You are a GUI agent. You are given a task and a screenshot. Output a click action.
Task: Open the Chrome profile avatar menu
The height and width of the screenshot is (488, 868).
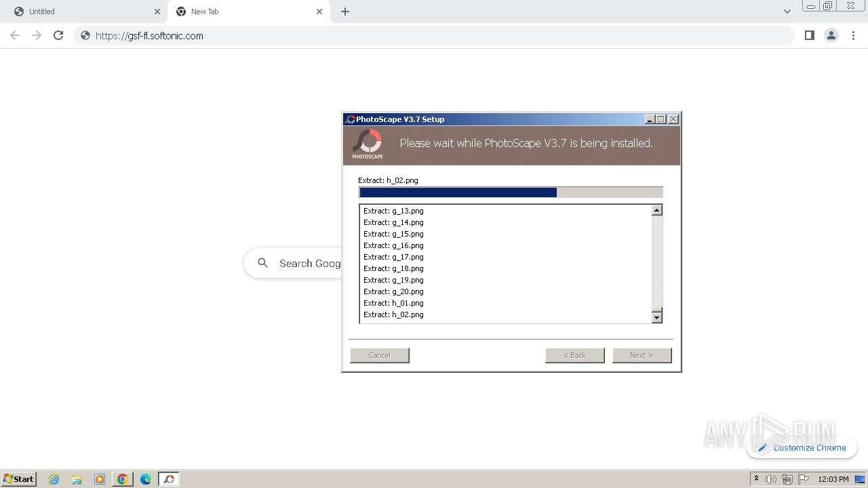pyautogui.click(x=831, y=35)
